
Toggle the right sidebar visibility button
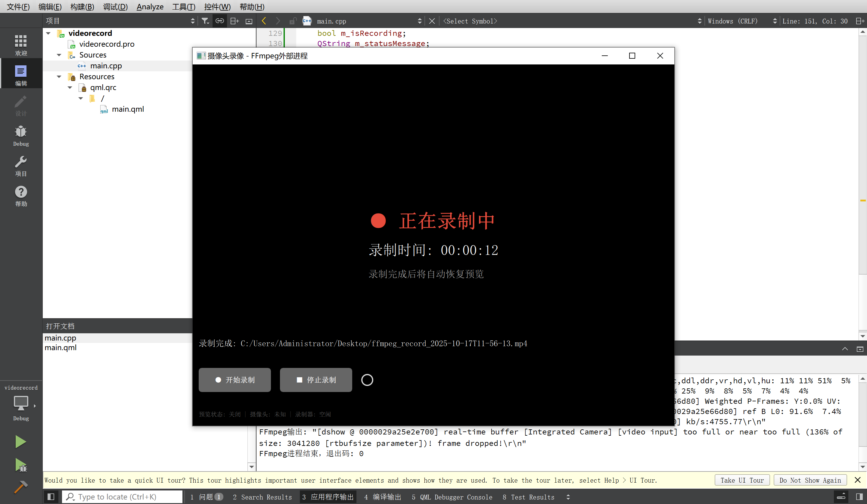point(859,497)
